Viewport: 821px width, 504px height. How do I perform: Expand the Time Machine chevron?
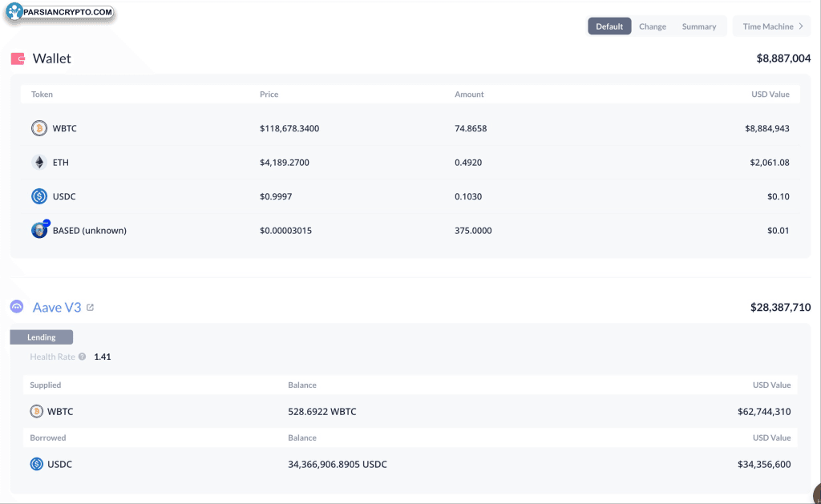[x=800, y=26]
